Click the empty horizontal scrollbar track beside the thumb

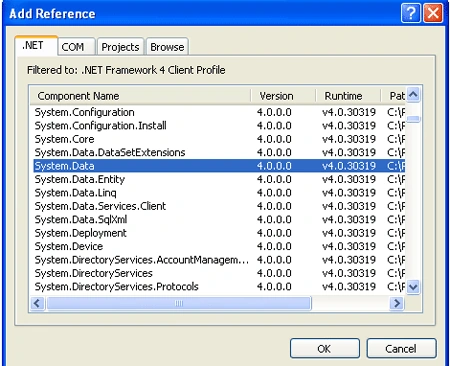point(351,303)
